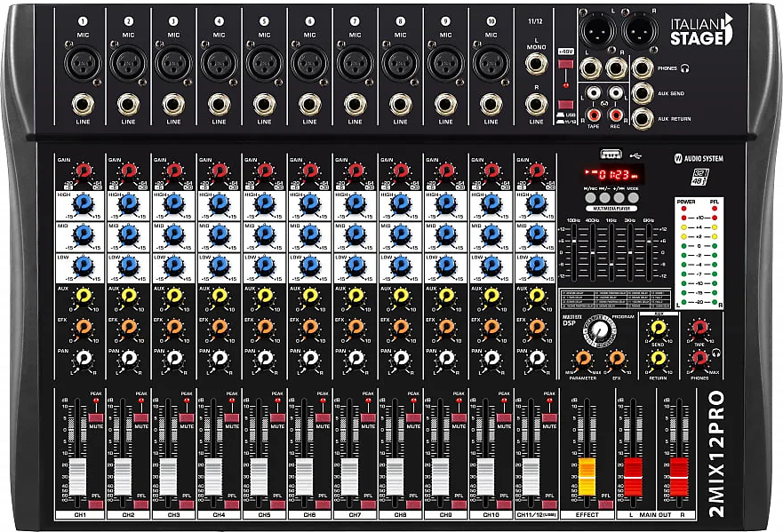This screenshot has height=532, width=783.
Task: Click the red MAIN OUT R fader
Action: coord(679,477)
